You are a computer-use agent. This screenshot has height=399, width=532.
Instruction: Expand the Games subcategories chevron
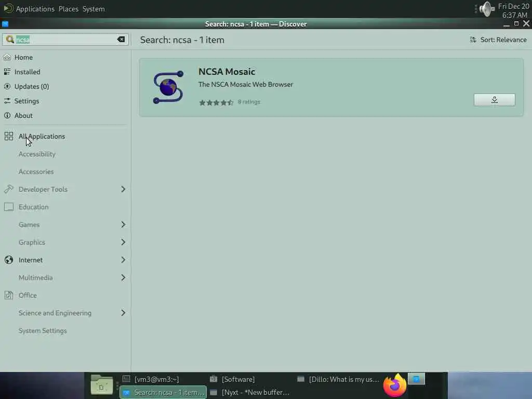tap(123, 224)
